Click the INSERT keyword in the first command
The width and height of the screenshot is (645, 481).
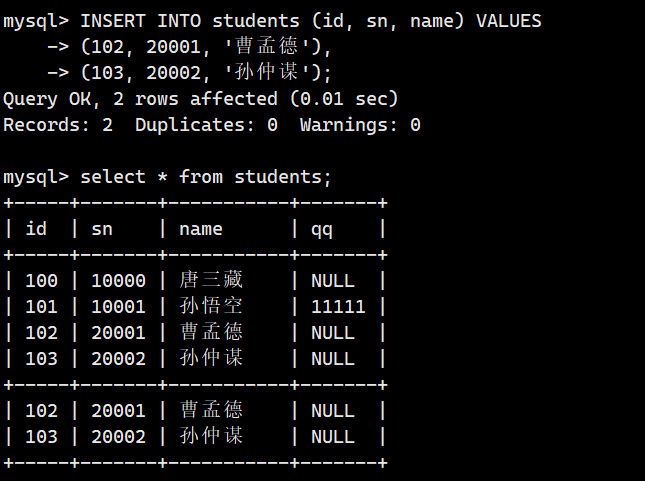pyautogui.click(x=113, y=21)
